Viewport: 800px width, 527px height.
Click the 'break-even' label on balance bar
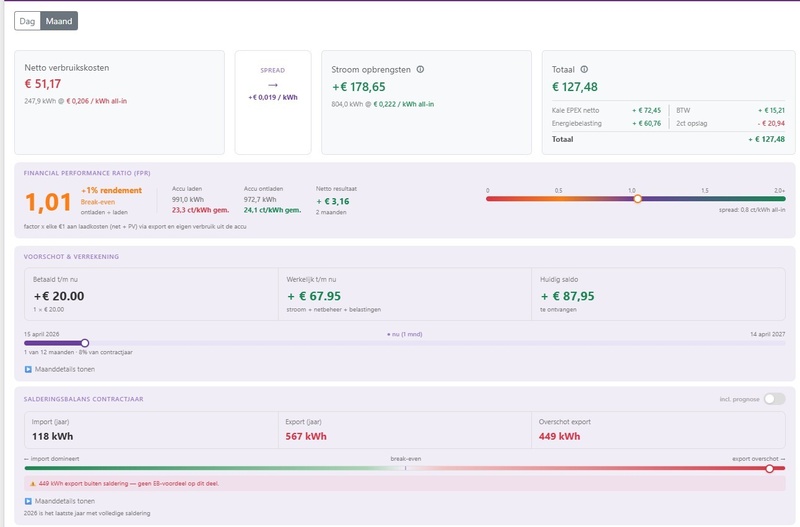(406, 459)
